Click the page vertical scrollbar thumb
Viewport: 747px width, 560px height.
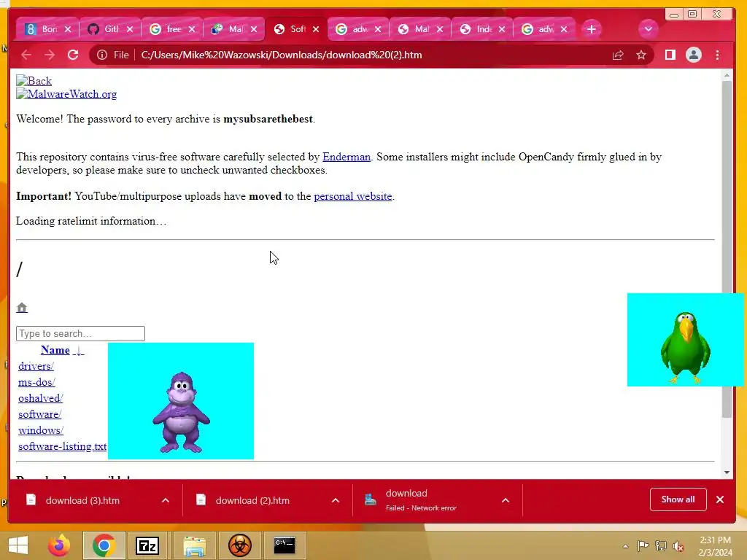[727, 248]
